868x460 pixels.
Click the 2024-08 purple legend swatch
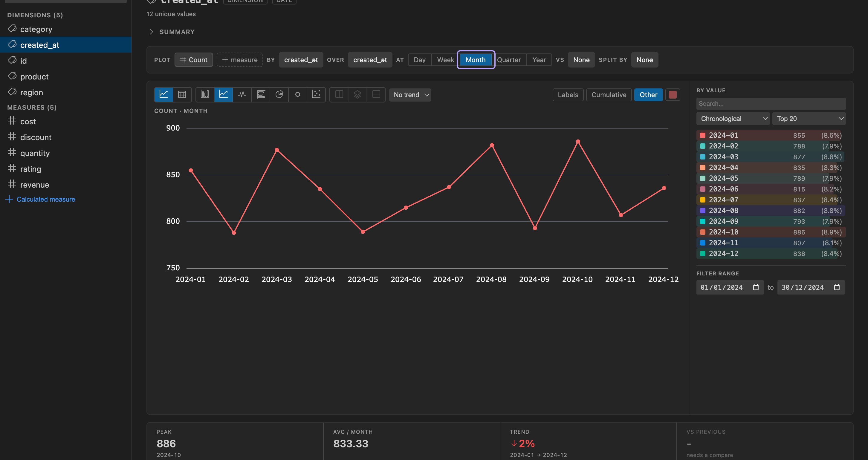click(702, 211)
